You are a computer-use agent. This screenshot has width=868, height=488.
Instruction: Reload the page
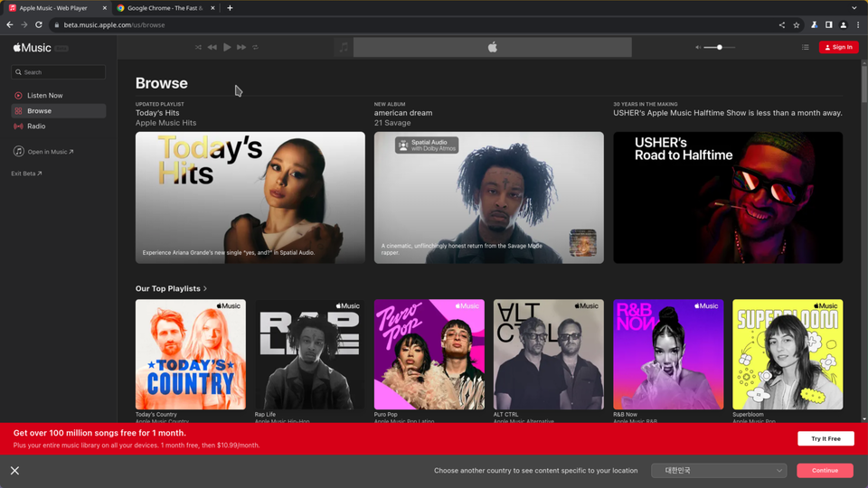(39, 25)
